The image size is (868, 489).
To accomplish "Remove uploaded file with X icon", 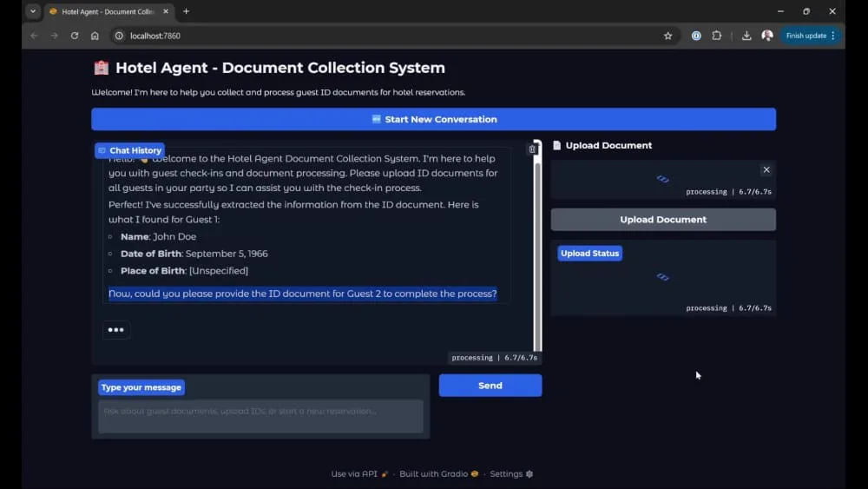I will coord(766,169).
